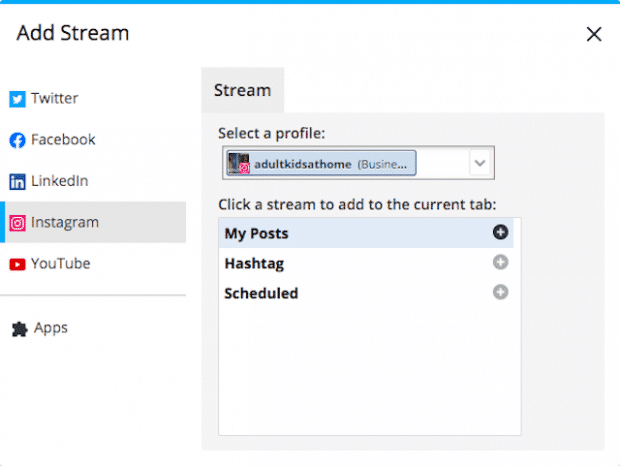Add the Hashtag stream with plus icon
This screenshot has height=466, width=620.
500,262
